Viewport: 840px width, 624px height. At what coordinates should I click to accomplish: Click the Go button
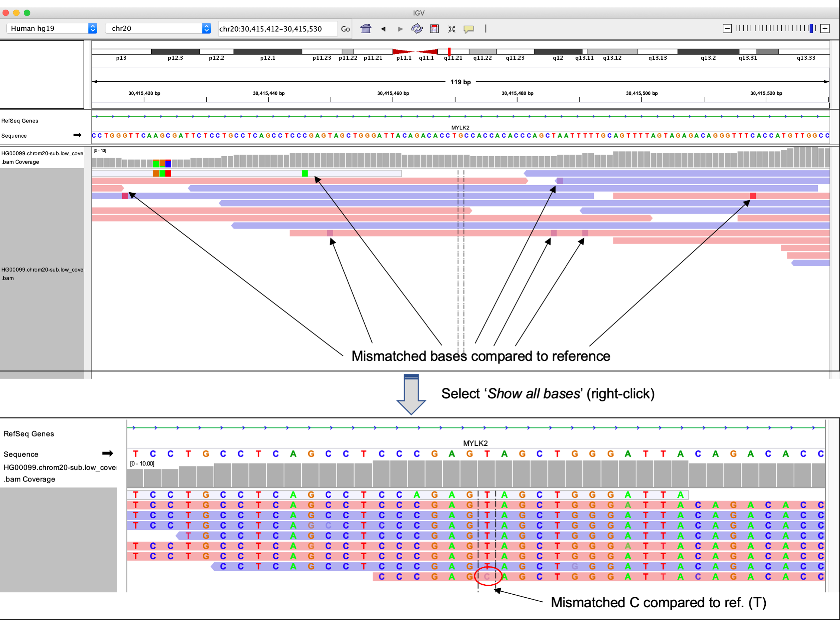click(x=345, y=29)
